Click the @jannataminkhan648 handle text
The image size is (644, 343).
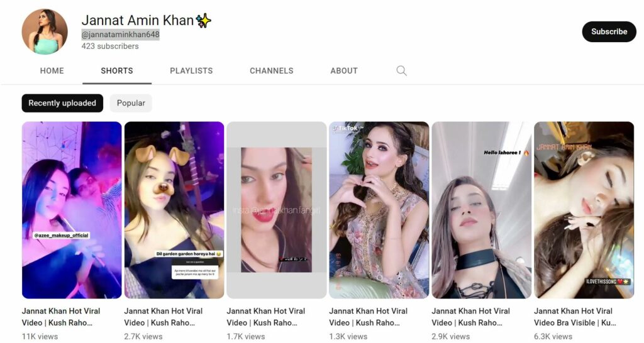pos(120,35)
